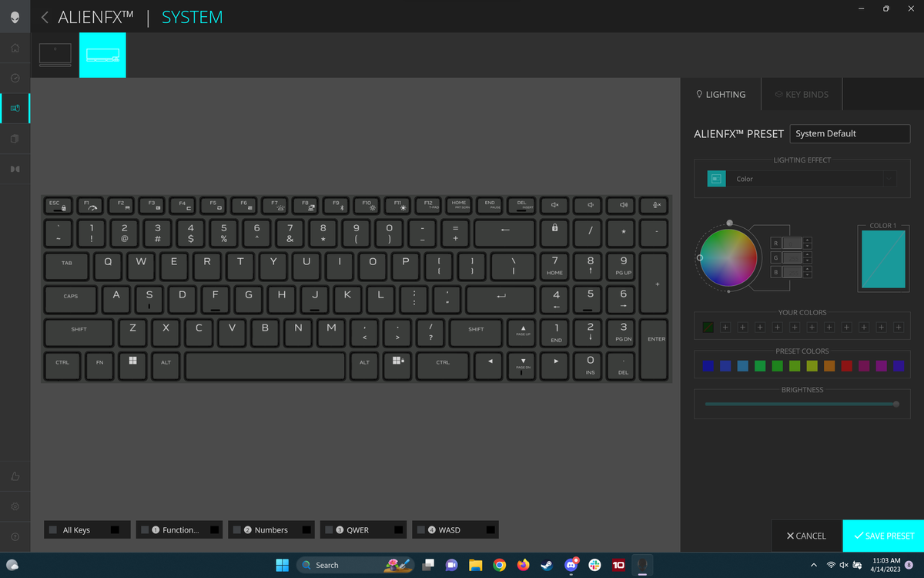The width and height of the screenshot is (924, 578).
Task: Add a color to the second Your Colors slot
Action: [x=725, y=328]
